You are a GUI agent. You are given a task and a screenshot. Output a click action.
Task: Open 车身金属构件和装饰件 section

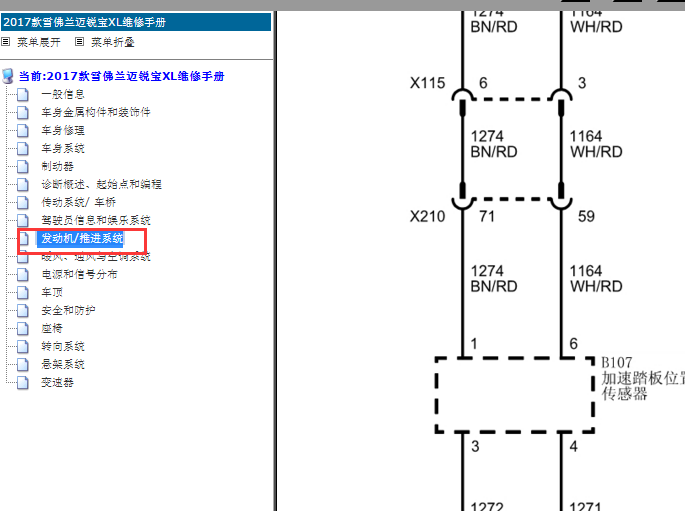96,112
